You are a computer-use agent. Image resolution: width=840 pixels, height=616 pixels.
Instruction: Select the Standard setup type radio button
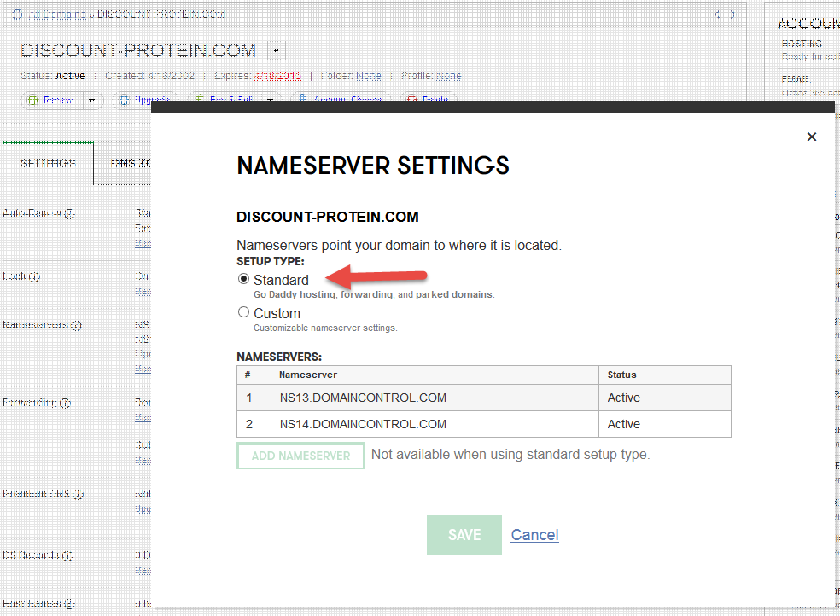point(244,279)
